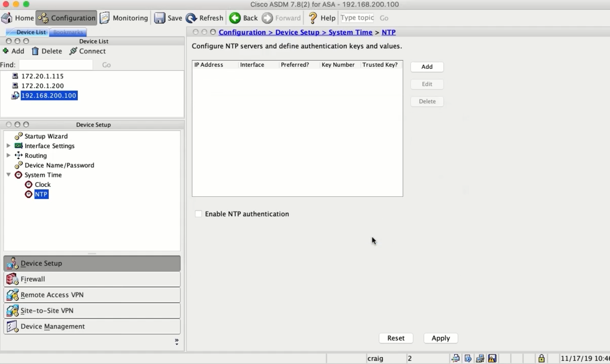The height and width of the screenshot is (364, 610).
Task: Click the Routing arrows icon
Action: [19, 155]
